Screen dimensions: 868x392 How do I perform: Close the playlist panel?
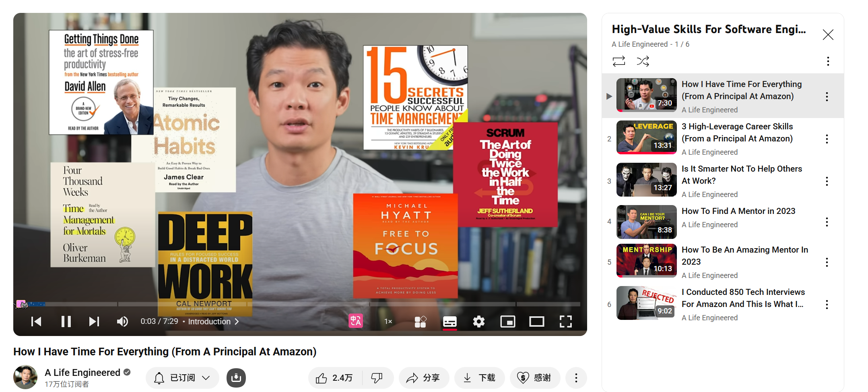[828, 35]
